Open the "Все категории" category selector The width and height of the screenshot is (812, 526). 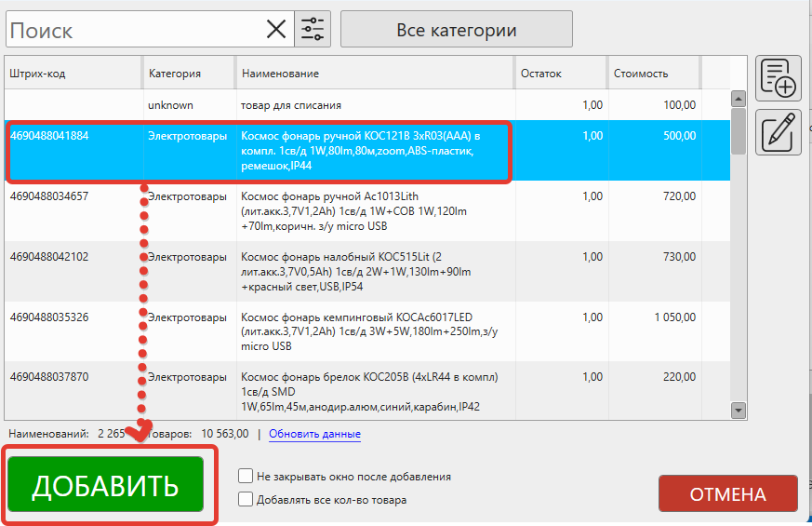click(456, 30)
